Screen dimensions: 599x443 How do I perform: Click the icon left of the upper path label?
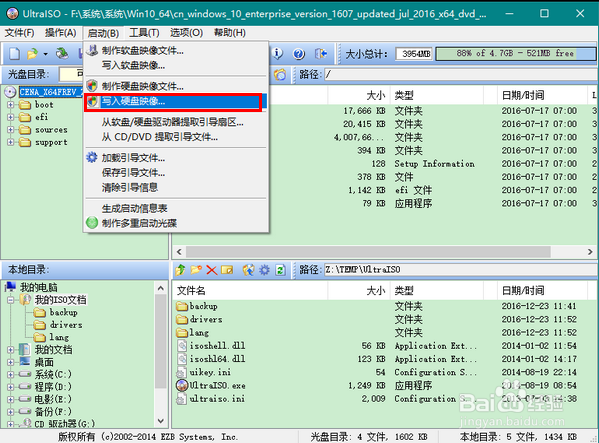[x=280, y=74]
